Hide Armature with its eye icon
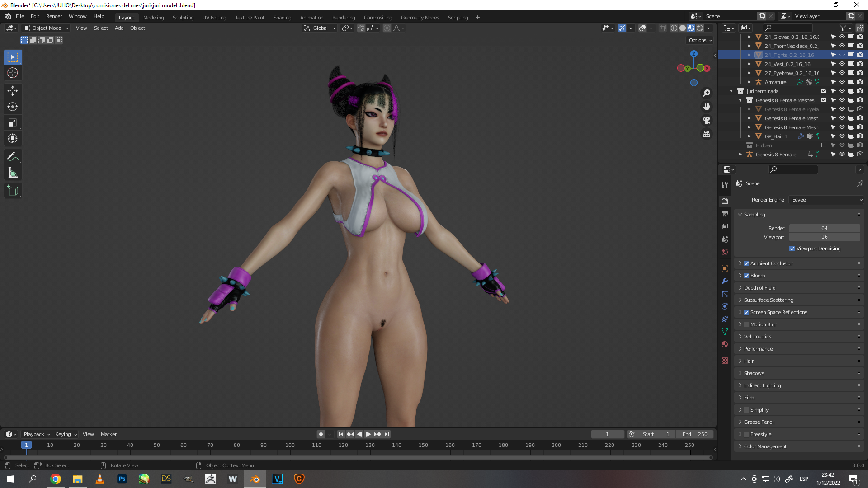The height and width of the screenshot is (488, 868). tap(842, 82)
